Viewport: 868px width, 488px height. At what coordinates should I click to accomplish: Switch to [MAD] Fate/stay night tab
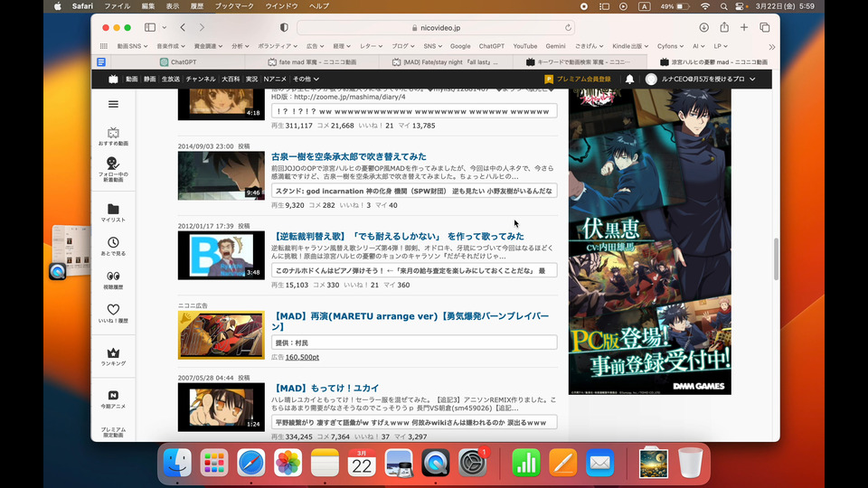pyautogui.click(x=445, y=62)
